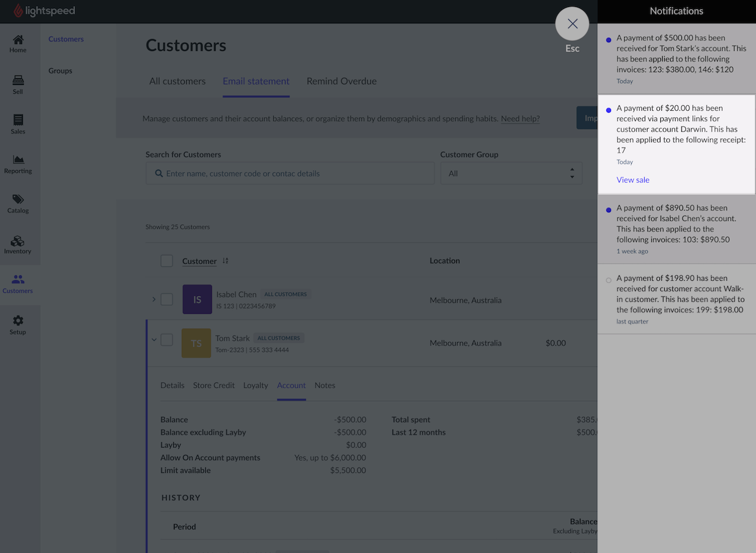756x553 pixels.
Task: Close notifications panel with X button
Action: pos(572,24)
